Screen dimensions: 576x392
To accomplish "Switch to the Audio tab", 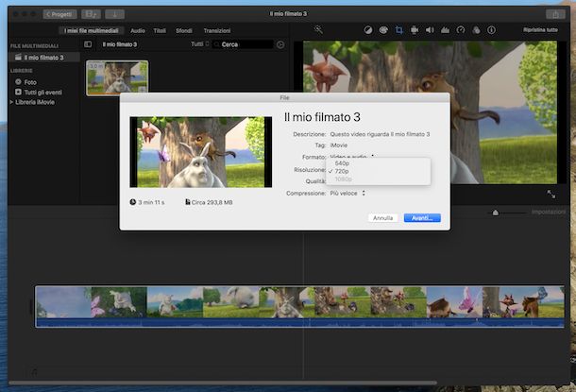I will [x=138, y=30].
